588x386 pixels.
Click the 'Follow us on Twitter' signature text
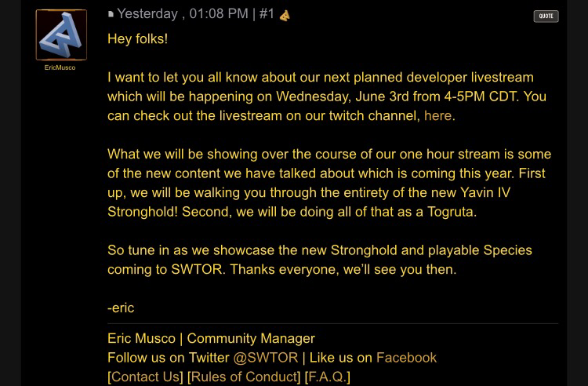[168, 358]
